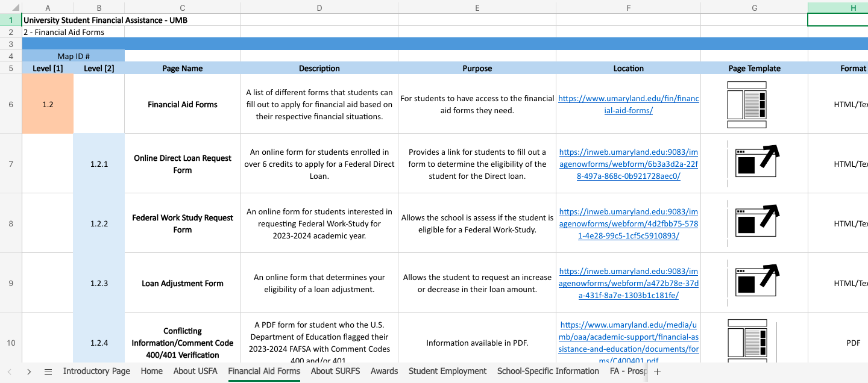Click the 'Loan Adjustment Form' cell

tap(183, 283)
